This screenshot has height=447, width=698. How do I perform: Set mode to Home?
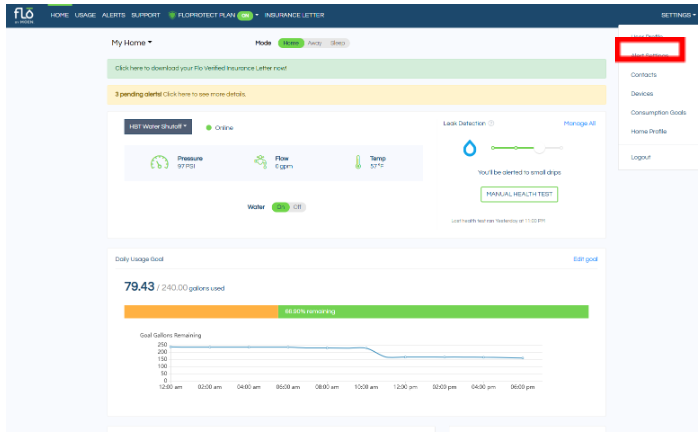coord(291,43)
